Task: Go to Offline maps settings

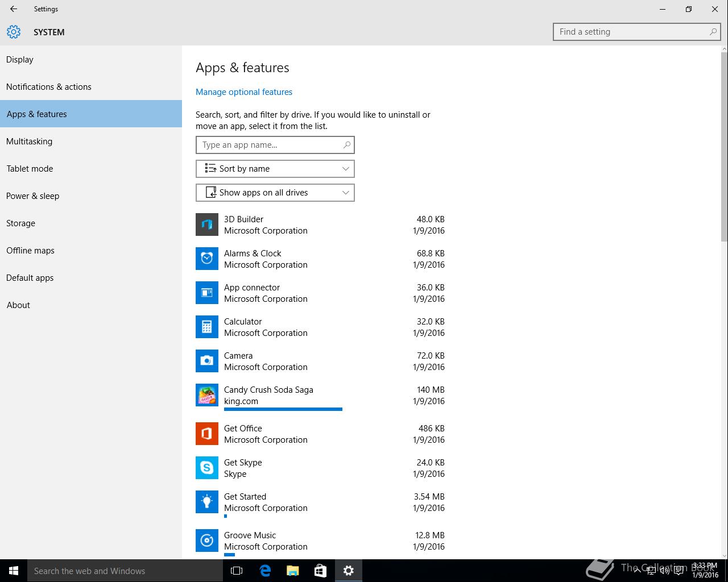Action: coord(91,251)
